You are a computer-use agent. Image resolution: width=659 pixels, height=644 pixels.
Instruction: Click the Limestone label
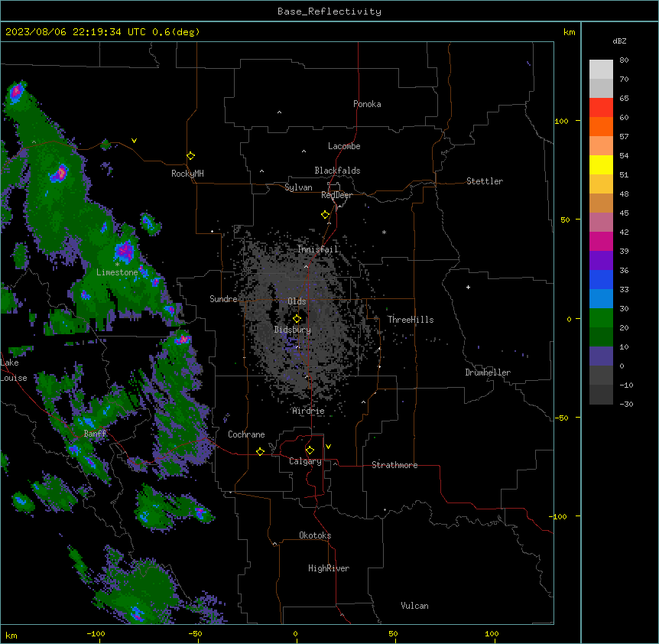[117, 272]
